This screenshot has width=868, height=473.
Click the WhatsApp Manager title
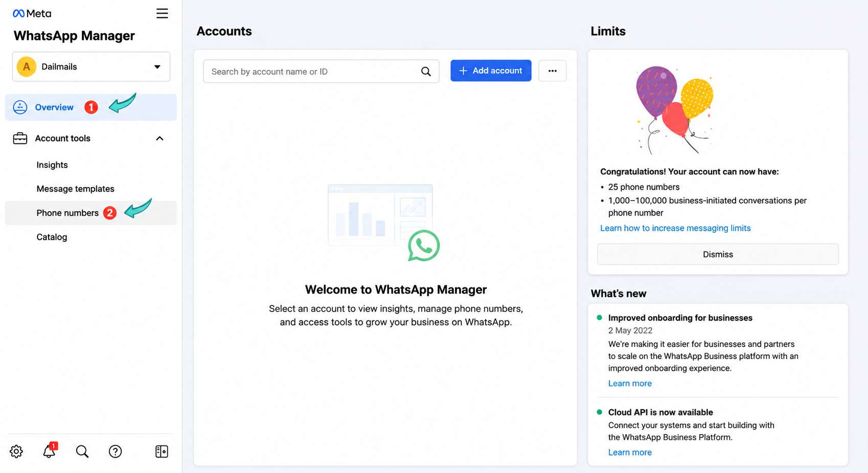coord(74,36)
